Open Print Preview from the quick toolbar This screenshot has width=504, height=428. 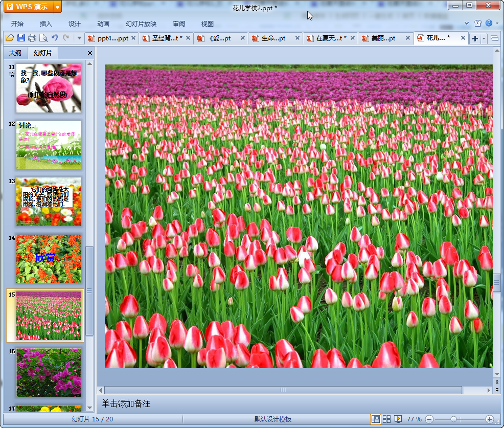[x=43, y=38]
